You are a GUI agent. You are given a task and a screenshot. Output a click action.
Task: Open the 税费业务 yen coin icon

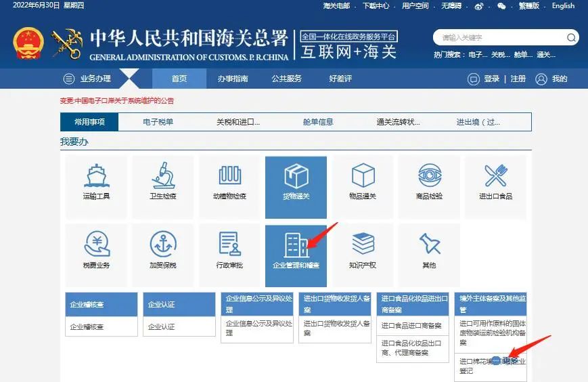(97, 244)
